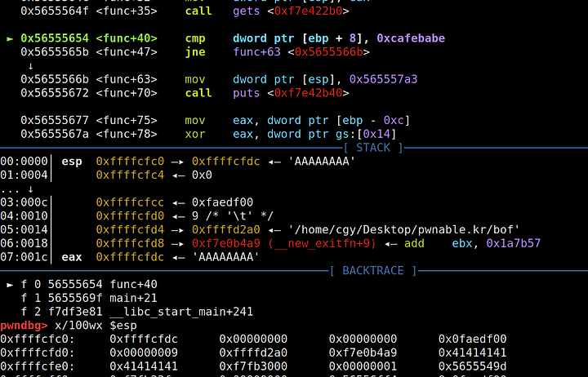Click stack address 0xffffcfc4

click(x=130, y=175)
